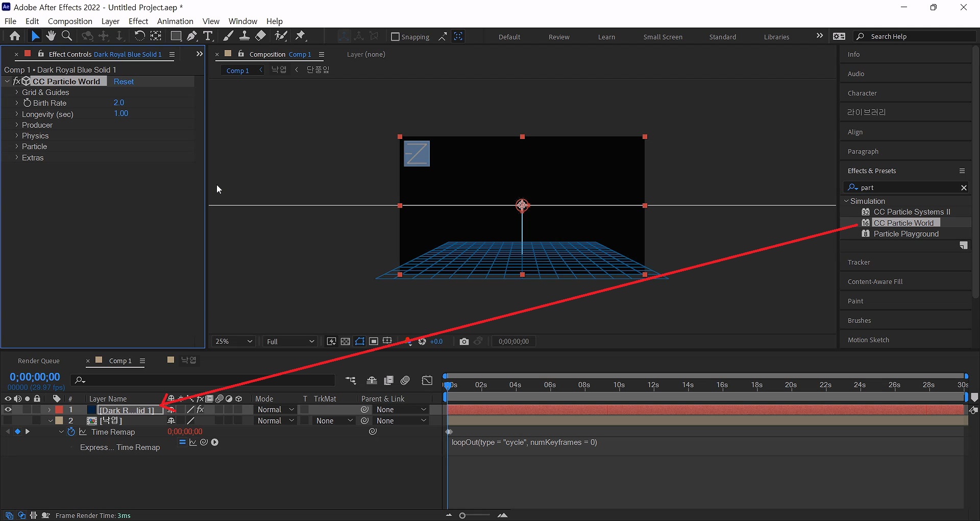Reset the CC Particle World effect
The width and height of the screenshot is (980, 521).
[124, 82]
